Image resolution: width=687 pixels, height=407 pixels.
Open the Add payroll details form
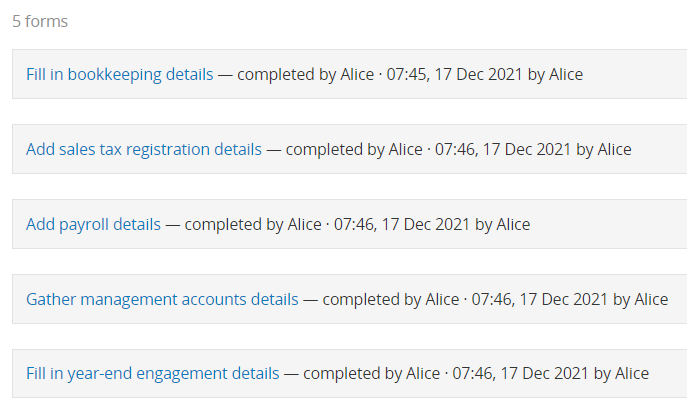coord(93,224)
